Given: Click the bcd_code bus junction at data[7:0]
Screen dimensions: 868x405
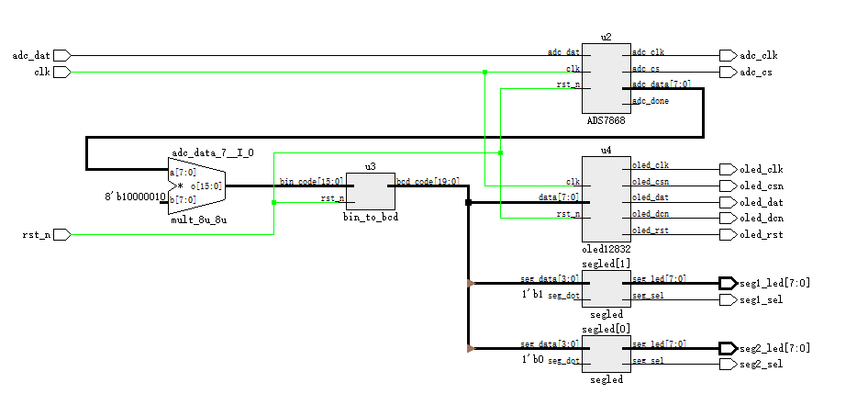Looking at the screenshot, I should pyautogui.click(x=468, y=203).
